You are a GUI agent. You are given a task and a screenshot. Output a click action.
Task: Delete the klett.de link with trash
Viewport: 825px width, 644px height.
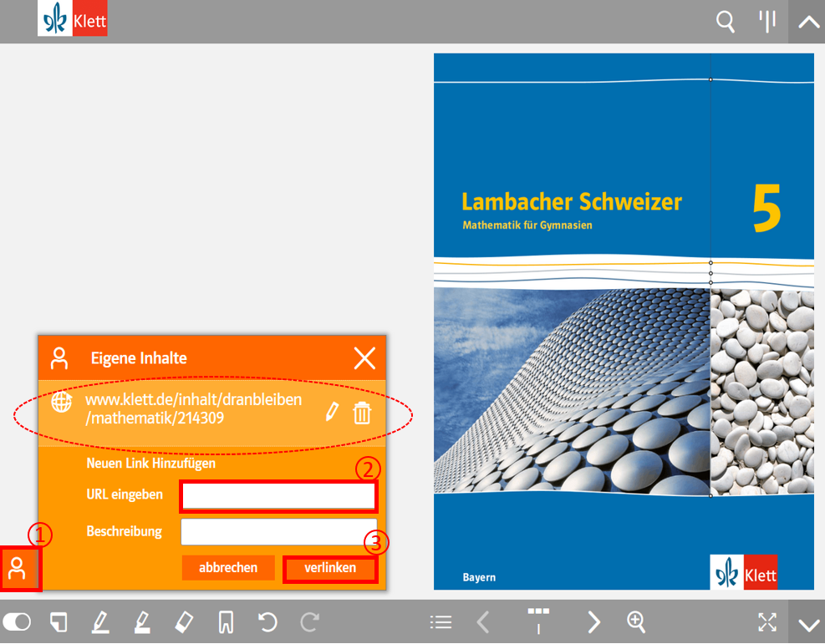[362, 413]
